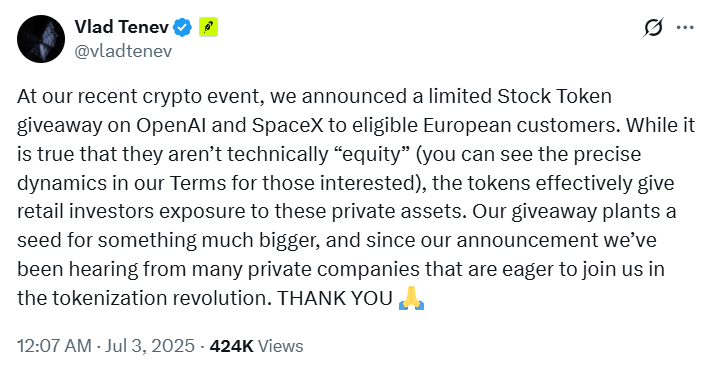Open the 424K Views analytics
This screenshot has width=712, height=367.
coord(256,346)
